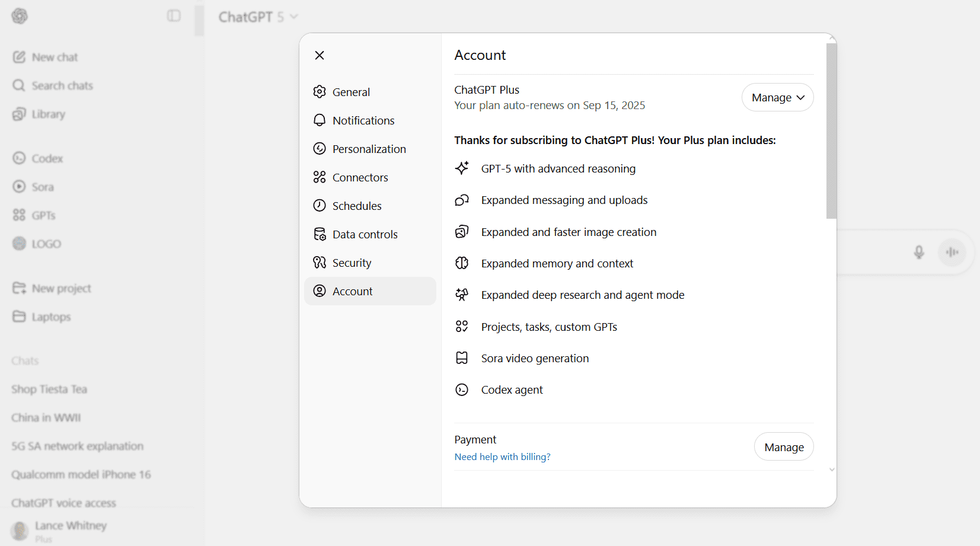Toggle the sidebar collapse icon
980x546 pixels.
[174, 16]
